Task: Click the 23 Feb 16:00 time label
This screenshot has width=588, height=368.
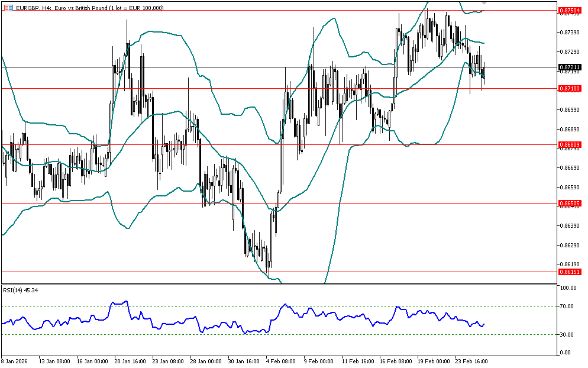Action: tap(471, 360)
